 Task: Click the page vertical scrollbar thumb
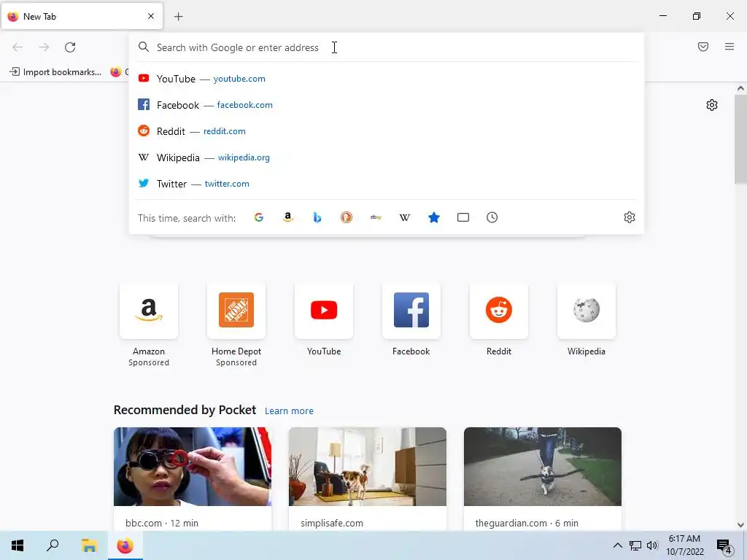(740, 139)
